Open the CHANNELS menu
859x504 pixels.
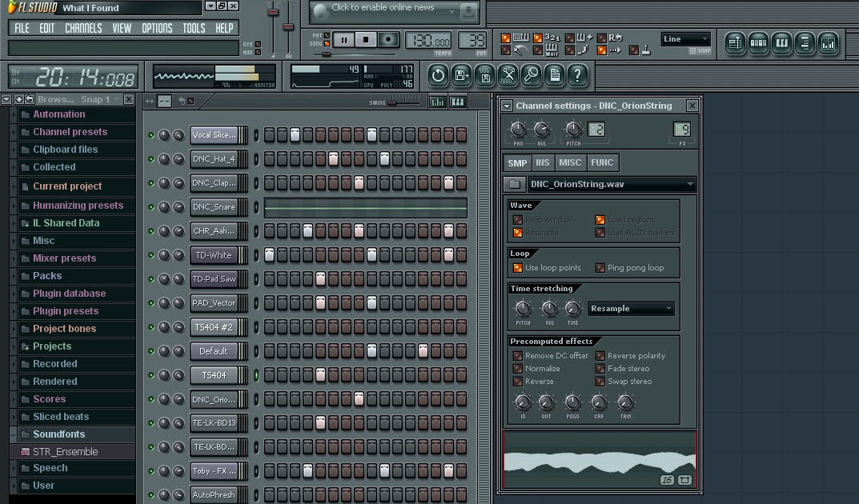pyautogui.click(x=83, y=28)
